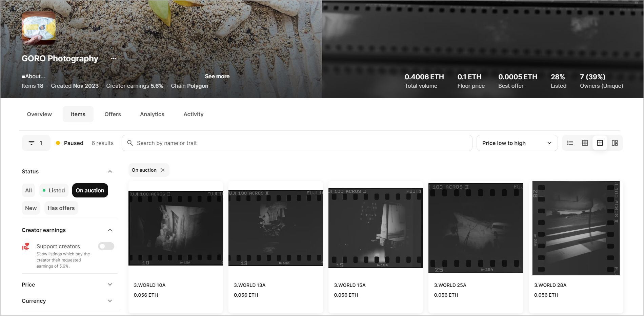
Task: Open the 3.WORLD 10A thumbnail
Action: 176,228
